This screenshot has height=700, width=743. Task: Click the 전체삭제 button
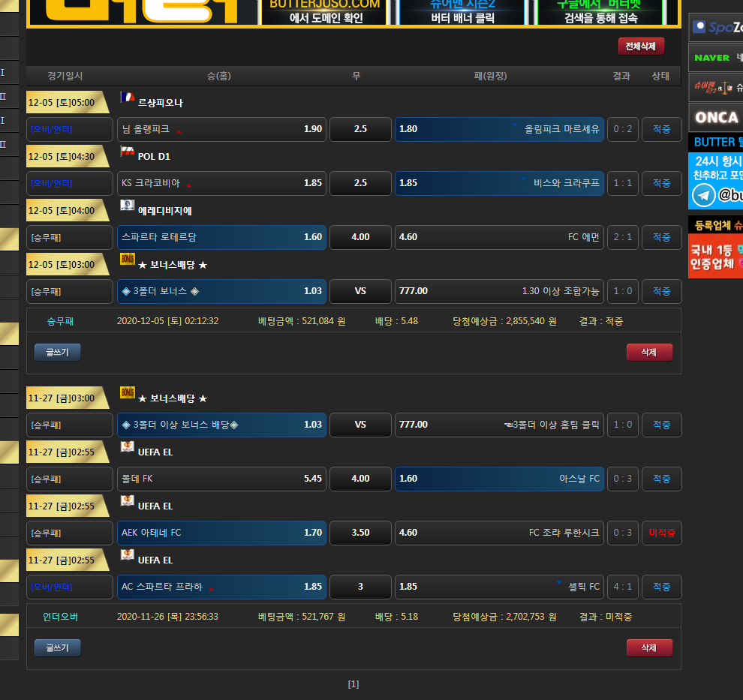point(641,47)
